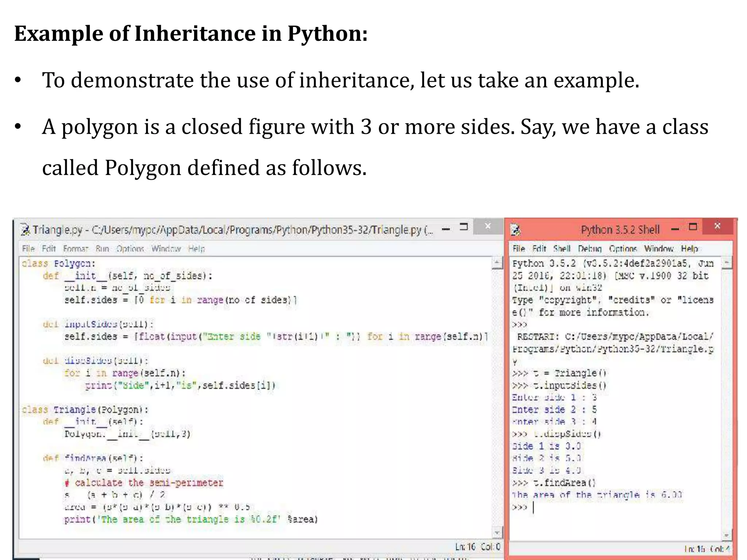747x560 pixels.
Task: Open Shell menu in Python Shell window
Action: coord(562,249)
